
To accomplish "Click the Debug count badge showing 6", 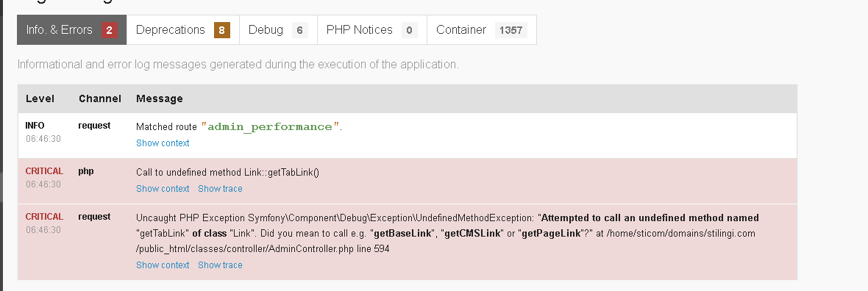I will [299, 30].
